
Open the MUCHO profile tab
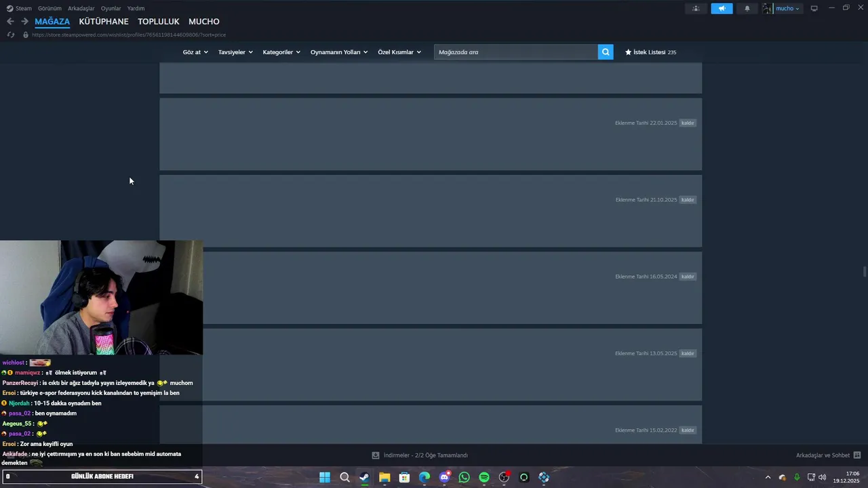coord(204,22)
